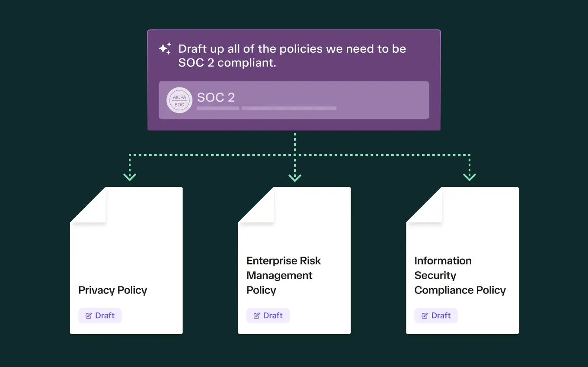This screenshot has width=588, height=367.
Task: Select the SOC 2 framework card
Action: coord(294,100)
